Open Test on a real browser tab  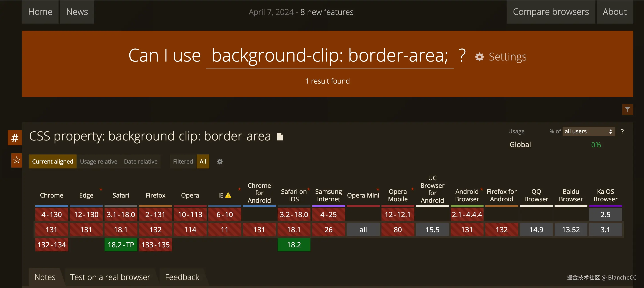[110, 277]
